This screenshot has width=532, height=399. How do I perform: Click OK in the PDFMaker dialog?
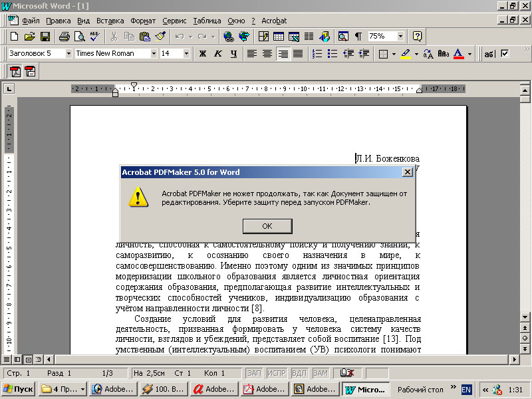tap(267, 226)
